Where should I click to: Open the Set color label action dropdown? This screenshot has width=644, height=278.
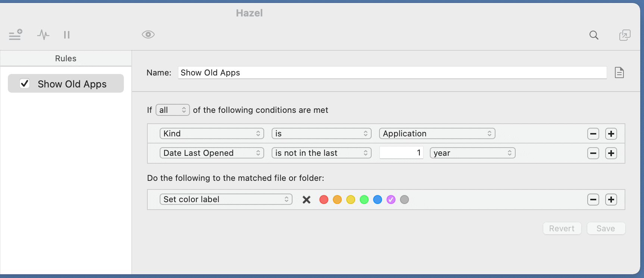226,199
